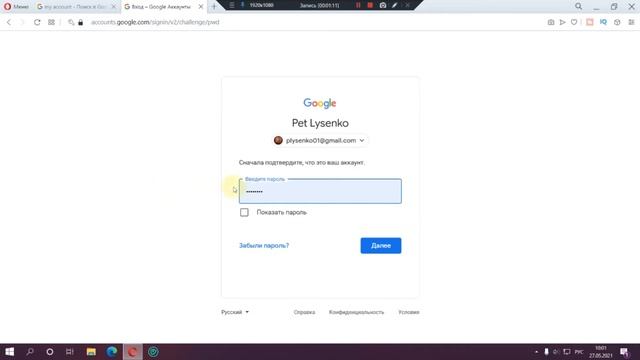Open Opera tab search magnifier
The image size is (640, 360).
(x=578, y=6)
